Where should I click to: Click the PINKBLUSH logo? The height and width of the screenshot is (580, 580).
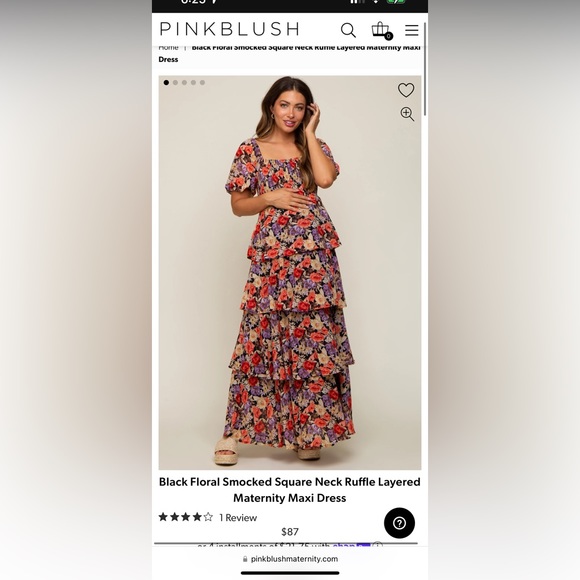click(x=229, y=29)
